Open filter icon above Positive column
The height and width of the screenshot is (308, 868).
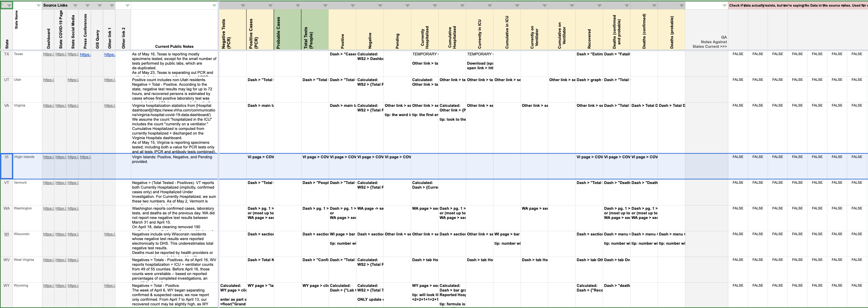coord(353,6)
